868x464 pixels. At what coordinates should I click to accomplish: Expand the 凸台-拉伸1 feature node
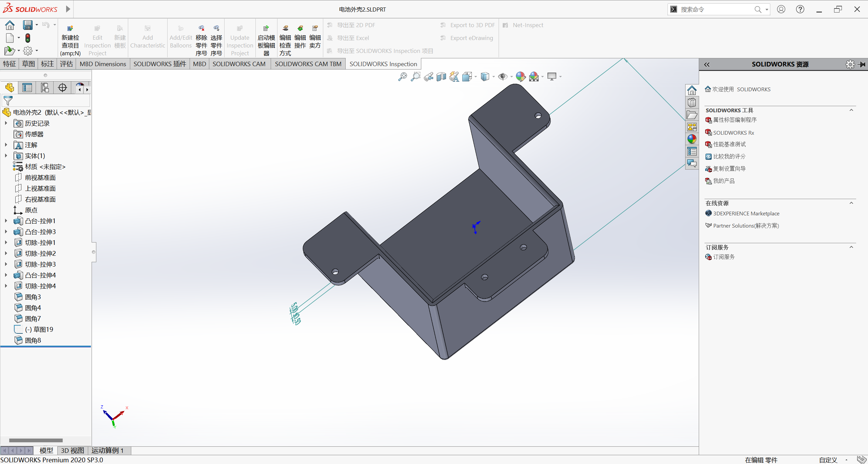(x=6, y=221)
